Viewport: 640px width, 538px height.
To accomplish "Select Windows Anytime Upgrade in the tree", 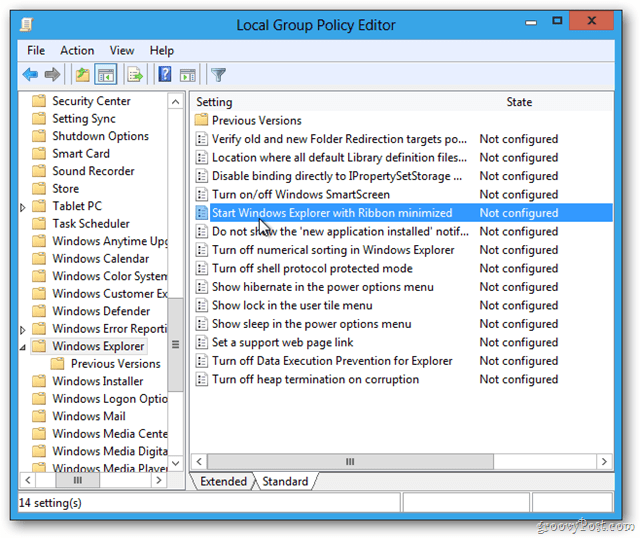I will click(x=110, y=241).
